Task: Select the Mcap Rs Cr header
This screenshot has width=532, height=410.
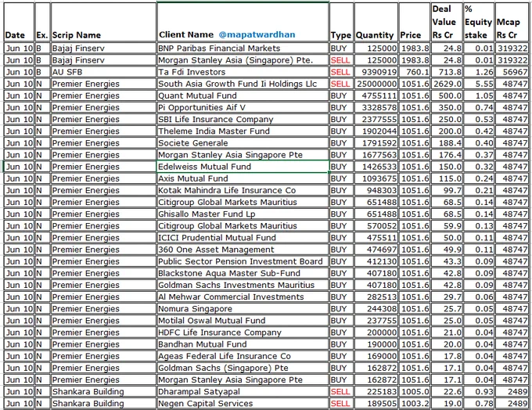Action: point(512,22)
